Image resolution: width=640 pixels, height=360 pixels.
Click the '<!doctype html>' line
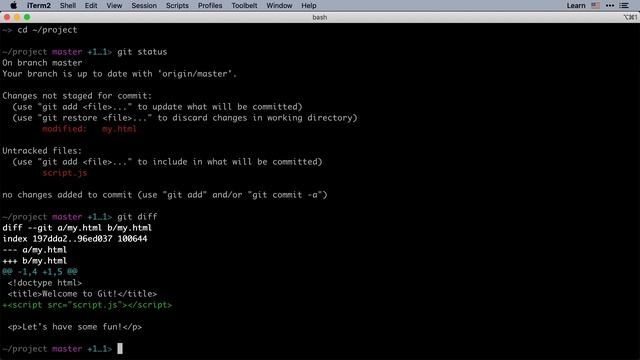[44, 283]
